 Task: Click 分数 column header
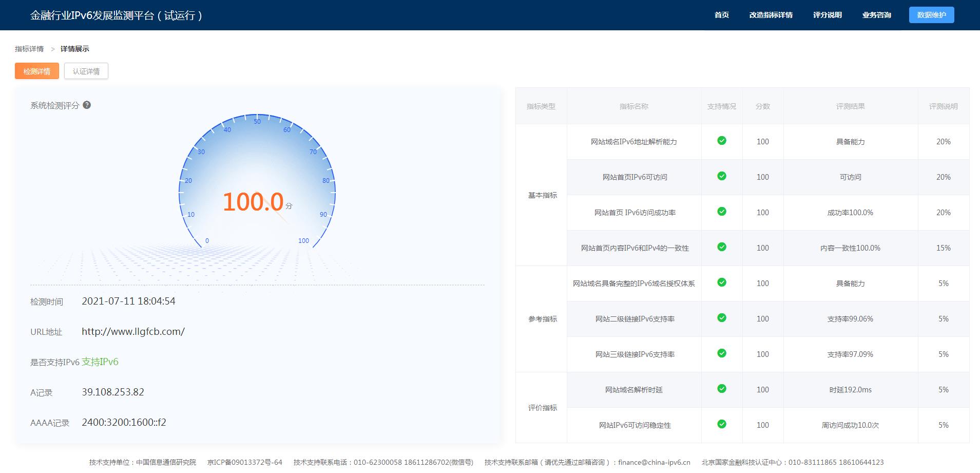pos(763,106)
